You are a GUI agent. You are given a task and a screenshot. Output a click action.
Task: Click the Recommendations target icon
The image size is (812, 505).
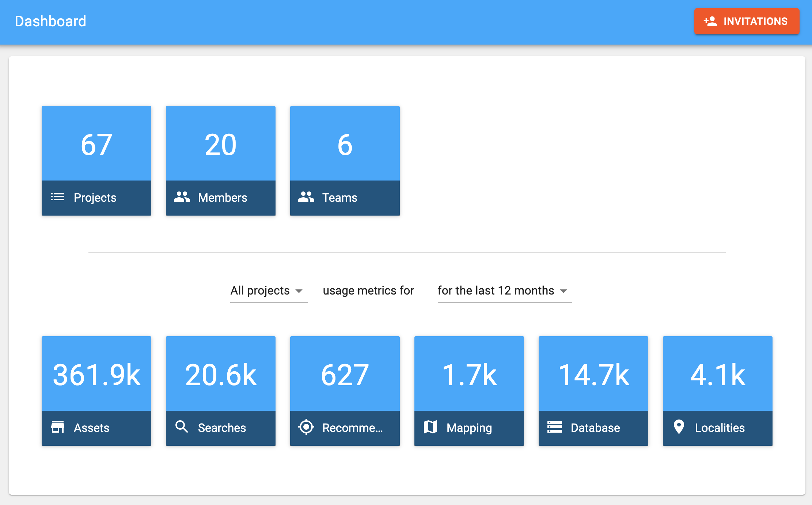coord(306,427)
